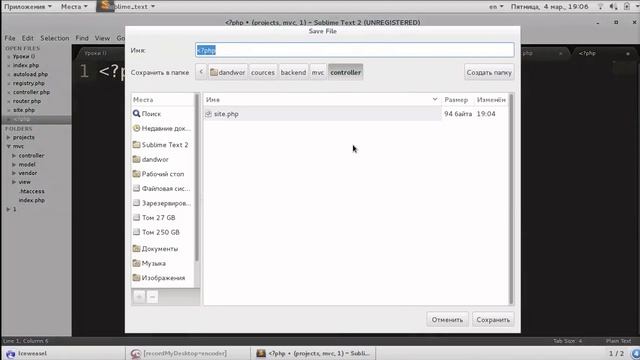Open autoload.php in Open Files list
Viewport: 640px width, 360px height.
tap(30, 74)
